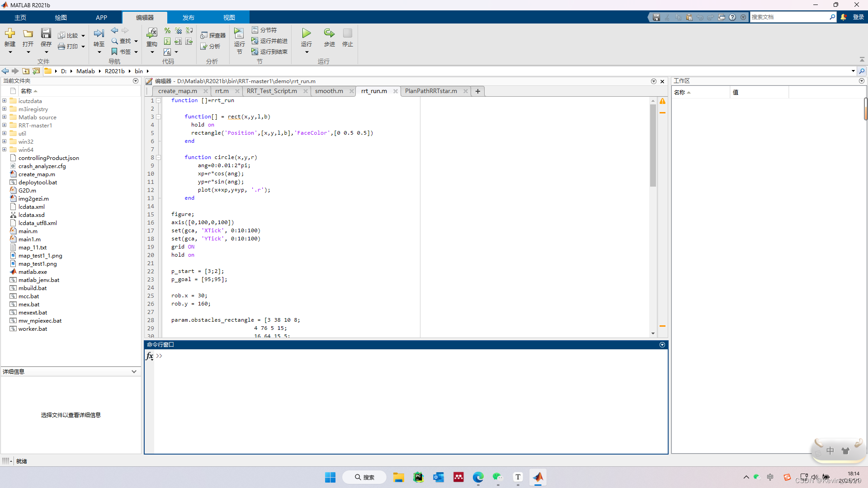
Task: Click the increase indent icon
Action: (x=178, y=41)
